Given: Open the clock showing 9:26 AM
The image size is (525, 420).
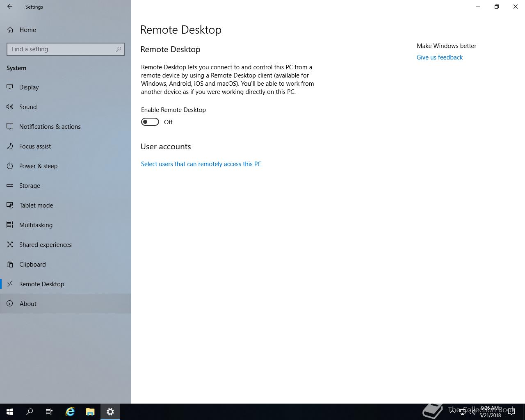Looking at the screenshot, I should click(490, 412).
